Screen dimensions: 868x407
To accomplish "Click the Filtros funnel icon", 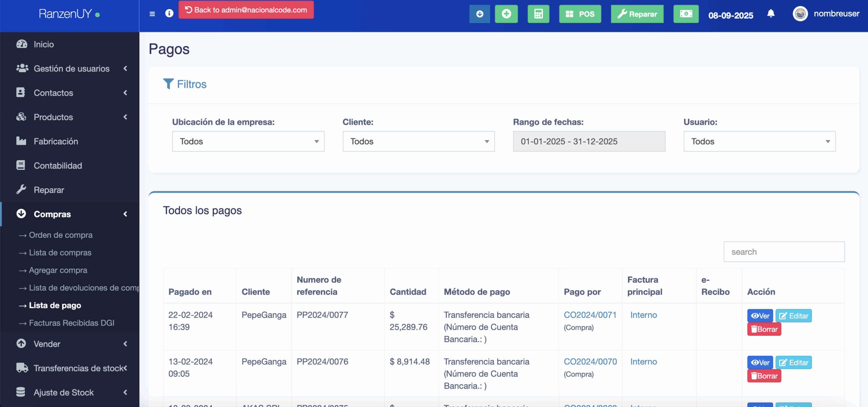I will 168,84.
